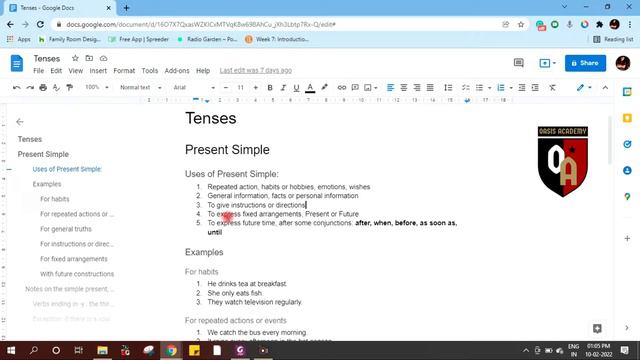Screen dimensions: 640x360
Task: Open comment history icon
Action: tap(519, 63)
